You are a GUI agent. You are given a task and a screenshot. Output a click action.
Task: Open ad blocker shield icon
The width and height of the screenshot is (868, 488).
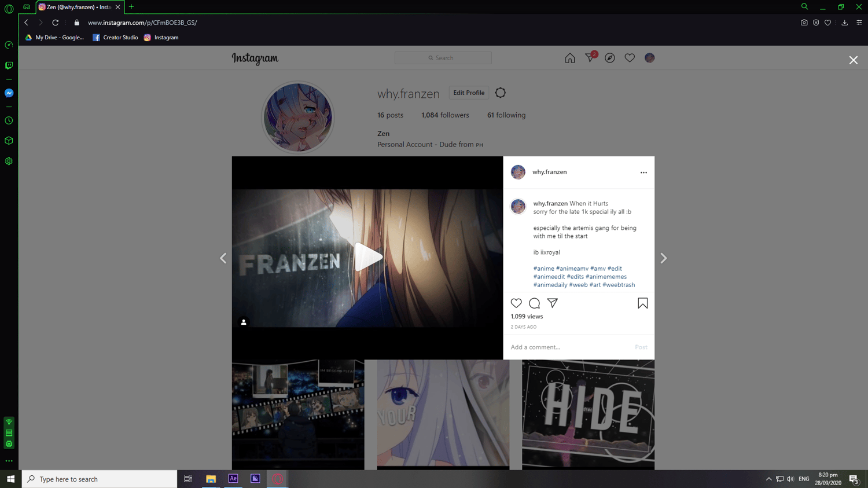[x=816, y=23]
